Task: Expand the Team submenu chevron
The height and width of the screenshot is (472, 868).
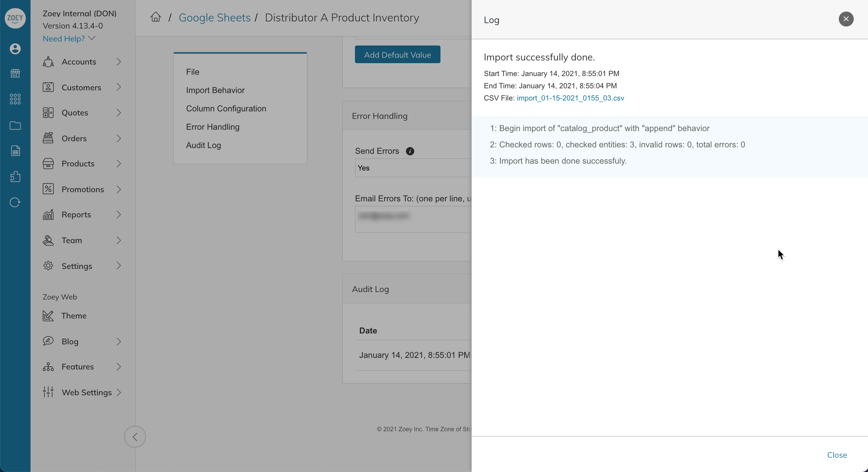Action: click(x=119, y=240)
